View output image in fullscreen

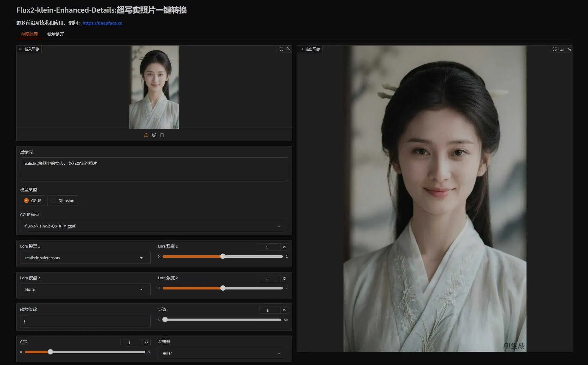point(554,49)
